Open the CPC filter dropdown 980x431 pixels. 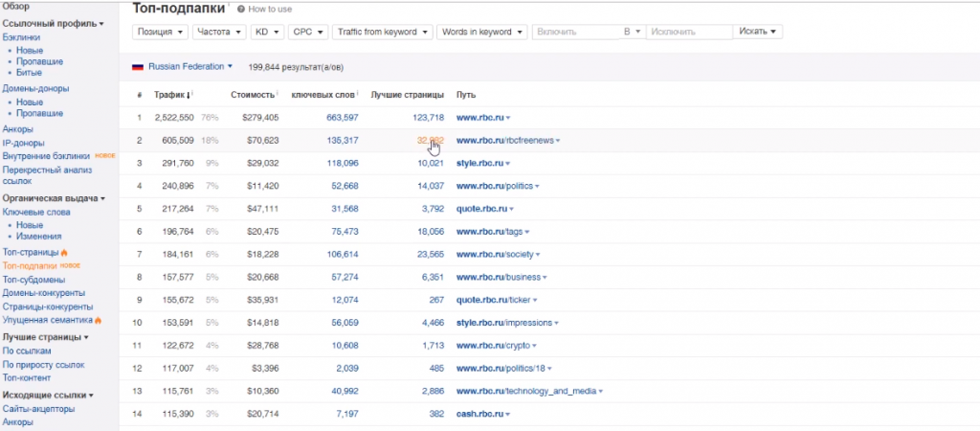pyautogui.click(x=308, y=32)
